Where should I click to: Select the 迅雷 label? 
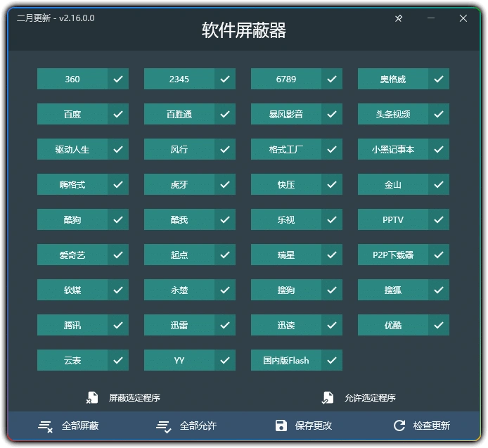(179, 326)
